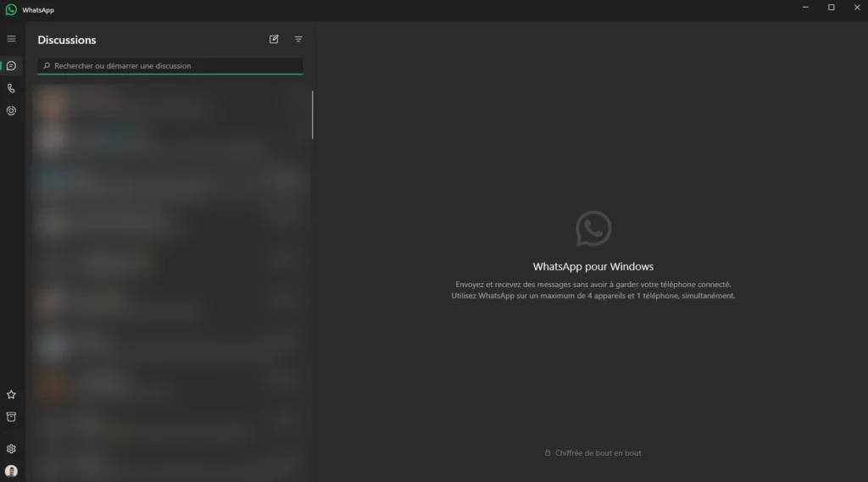Click the 'Chiffrée de bout en bout' text
The height and width of the screenshot is (482, 868).
(598, 452)
